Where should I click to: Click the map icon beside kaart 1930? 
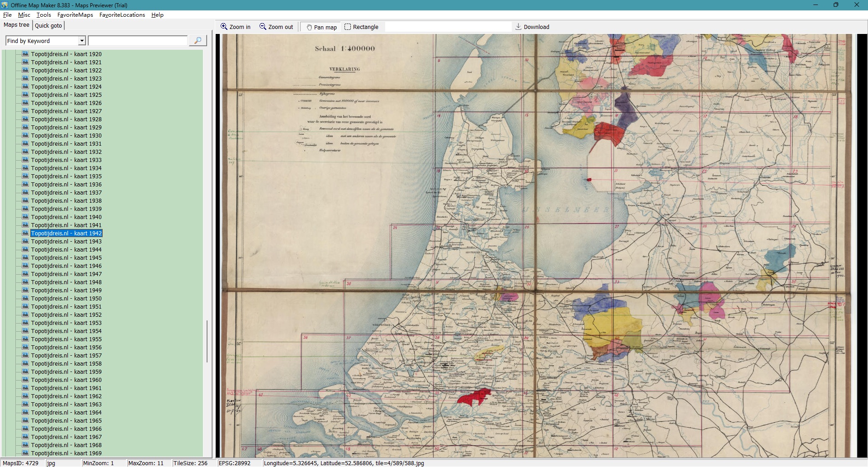click(x=25, y=135)
